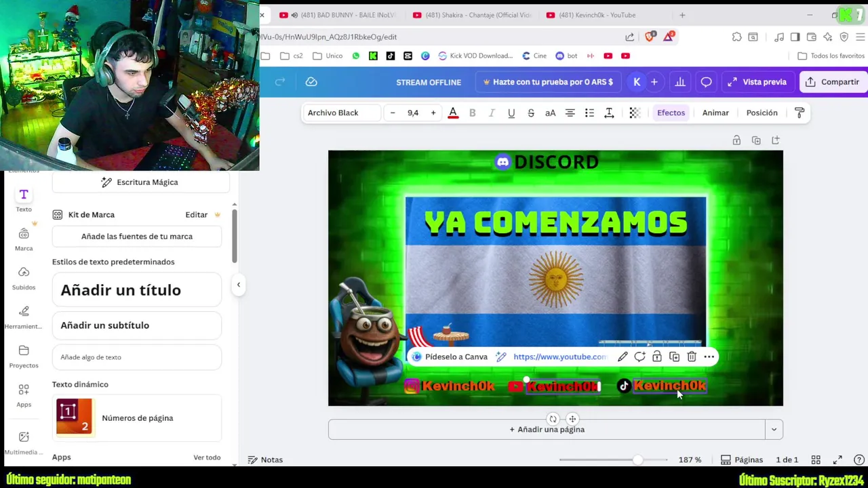Open Apps in sidebar
The width and height of the screenshot is (868, 488).
(x=24, y=396)
